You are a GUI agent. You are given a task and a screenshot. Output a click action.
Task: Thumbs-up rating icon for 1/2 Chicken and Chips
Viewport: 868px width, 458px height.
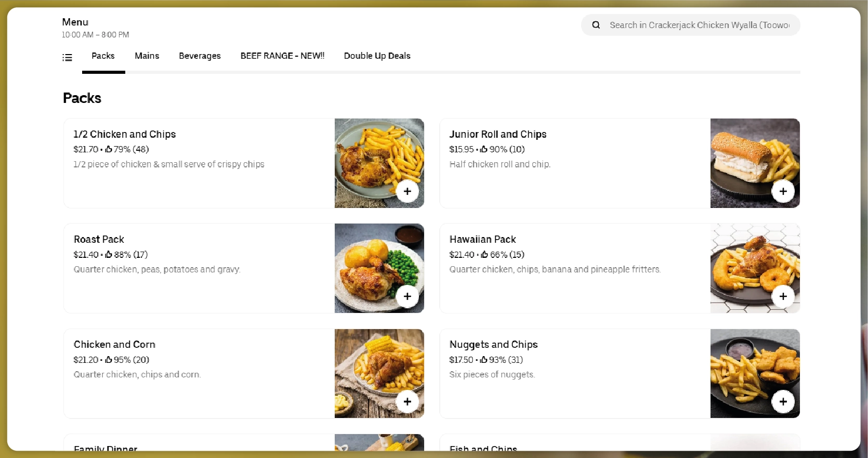click(109, 149)
